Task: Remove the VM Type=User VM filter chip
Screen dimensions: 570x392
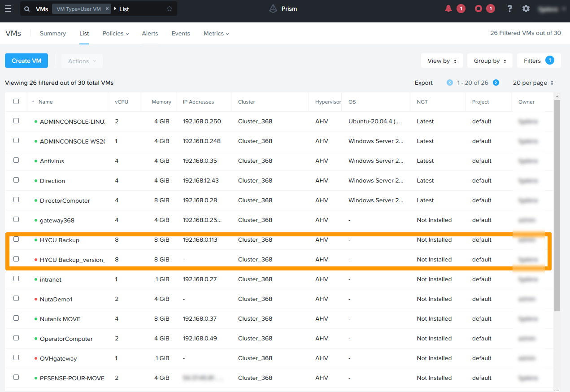Action: 107,9
